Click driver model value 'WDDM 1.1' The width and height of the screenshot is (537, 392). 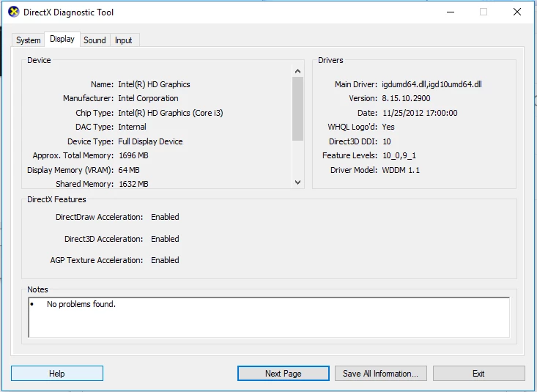[x=401, y=170]
